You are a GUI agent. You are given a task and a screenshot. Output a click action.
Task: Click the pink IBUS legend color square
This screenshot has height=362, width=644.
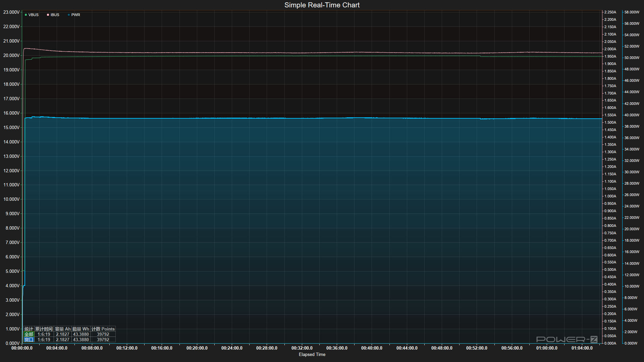48,15
